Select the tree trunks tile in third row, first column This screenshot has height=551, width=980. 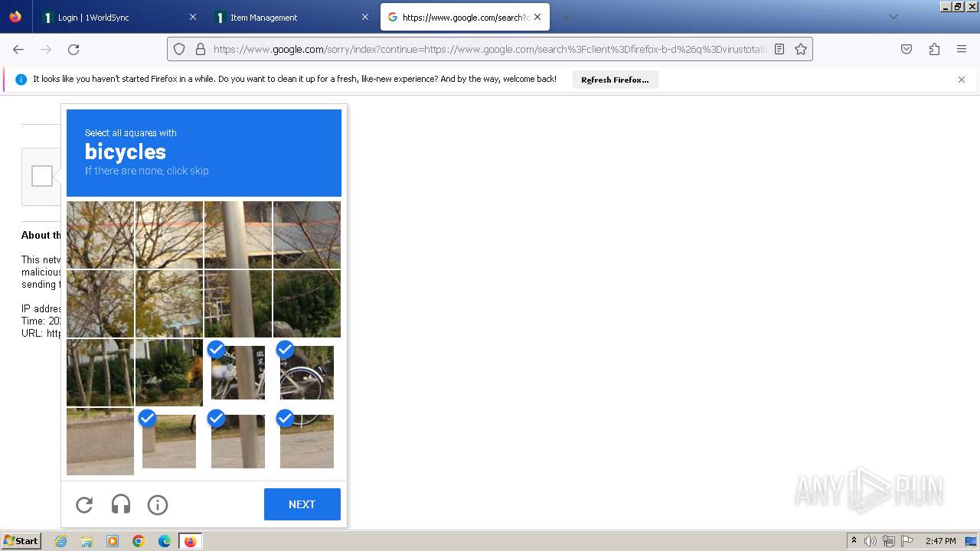coord(100,373)
